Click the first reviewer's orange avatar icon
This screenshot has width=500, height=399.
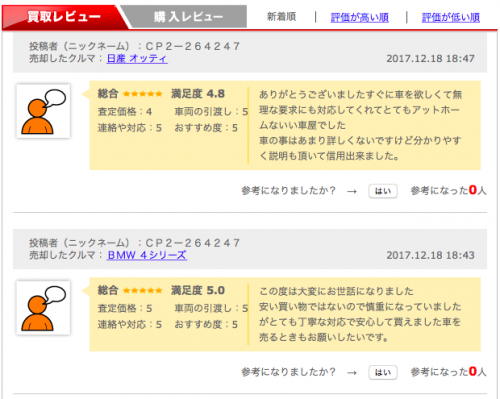[43, 111]
